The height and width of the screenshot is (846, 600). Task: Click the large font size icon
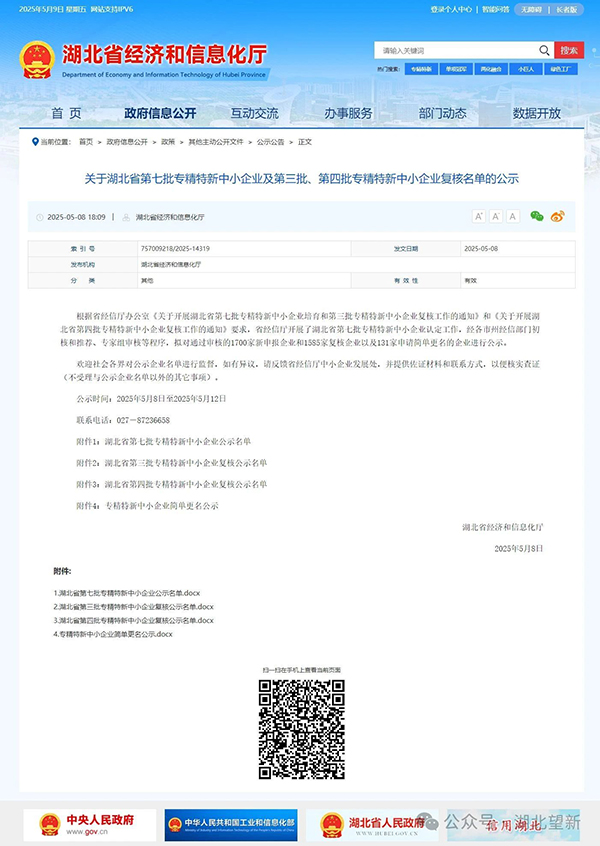(479, 216)
